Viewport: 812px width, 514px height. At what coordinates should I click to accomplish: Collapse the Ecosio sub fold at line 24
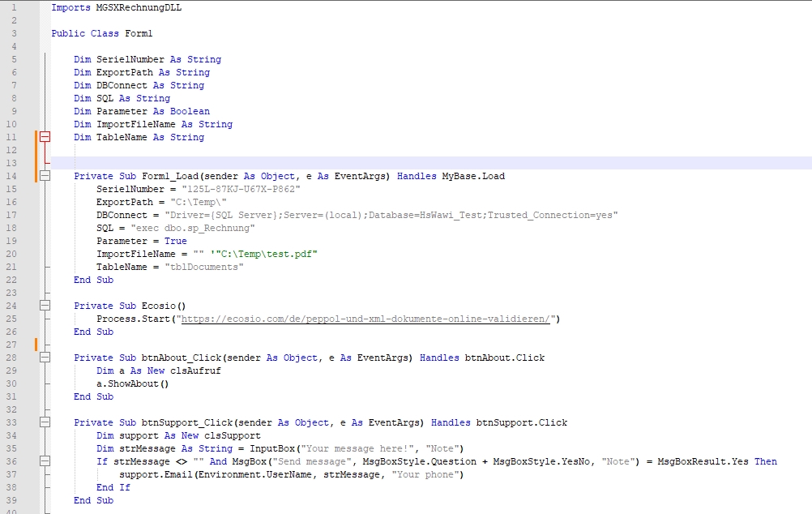[x=45, y=306]
